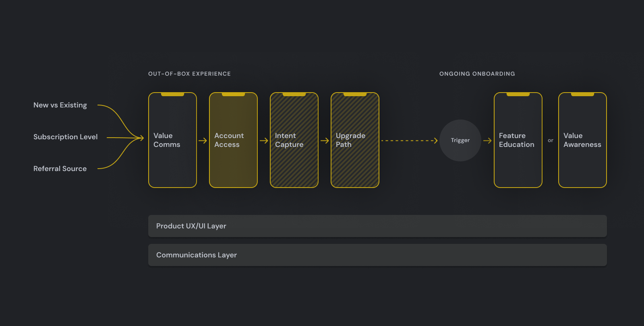
Task: Click the Value Comms phone card
Action: pyautogui.click(x=172, y=140)
